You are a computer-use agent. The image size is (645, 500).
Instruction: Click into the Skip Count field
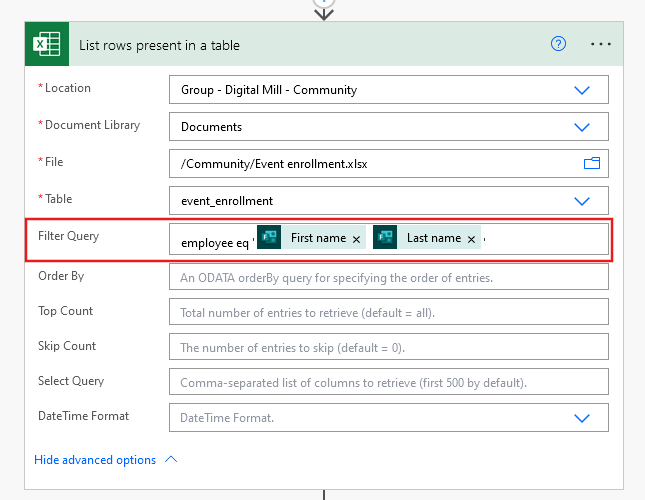pyautogui.click(x=389, y=347)
